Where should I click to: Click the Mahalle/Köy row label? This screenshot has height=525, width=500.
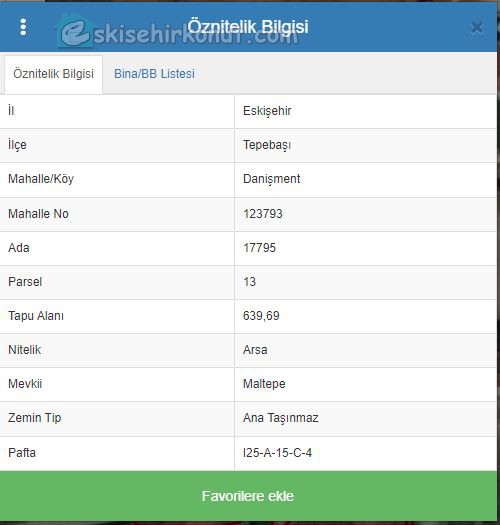click(41, 179)
